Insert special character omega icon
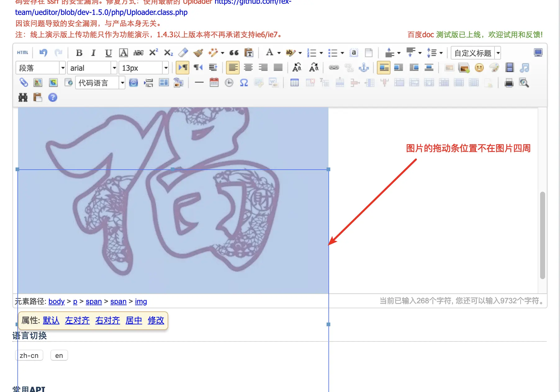Image resolution: width=560 pixels, height=392 pixels. pyautogui.click(x=244, y=82)
